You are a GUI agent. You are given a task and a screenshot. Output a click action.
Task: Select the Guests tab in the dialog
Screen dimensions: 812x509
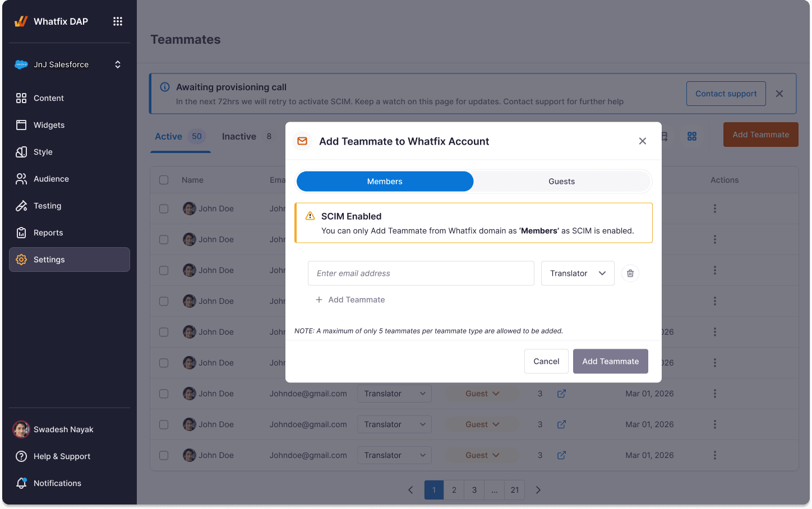point(562,182)
